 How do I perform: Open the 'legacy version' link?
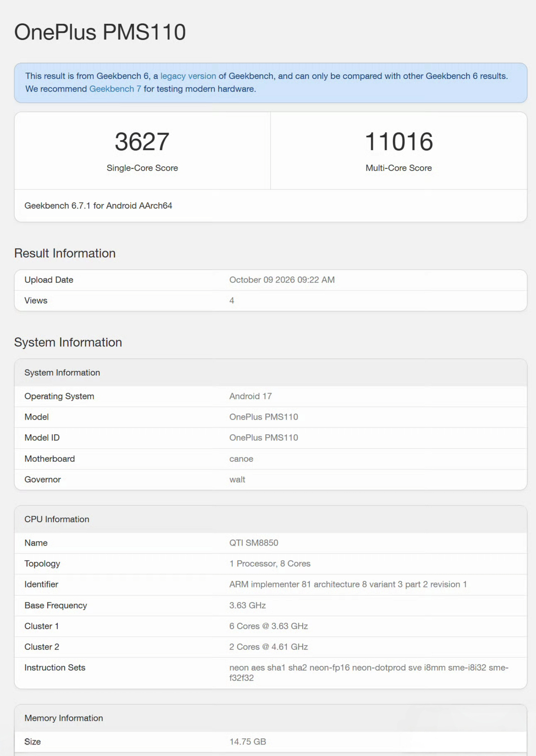click(188, 76)
